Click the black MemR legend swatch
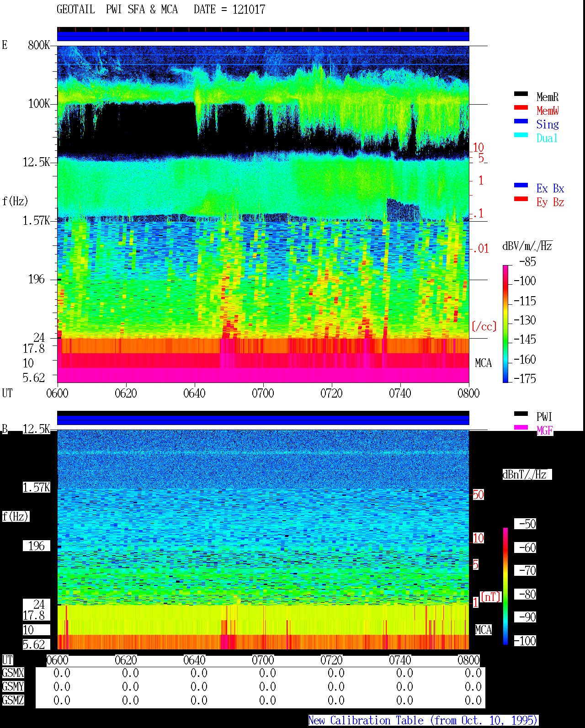The width and height of the screenshot is (585, 728). click(521, 94)
